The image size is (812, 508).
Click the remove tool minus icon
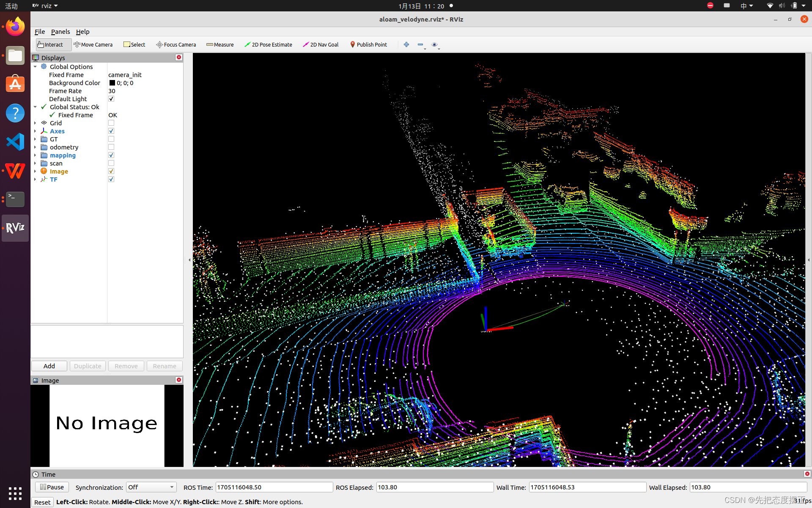click(x=420, y=44)
